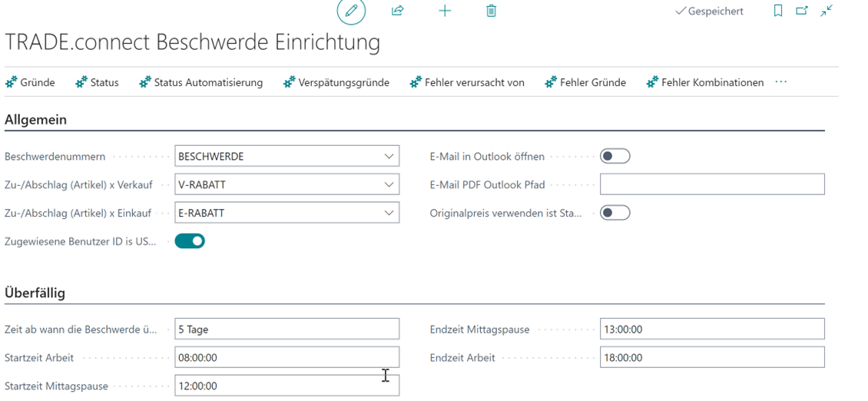Image resolution: width=868 pixels, height=401 pixels.
Task: Toggle E-Mail in Outlook öffnen switch
Action: tap(615, 157)
